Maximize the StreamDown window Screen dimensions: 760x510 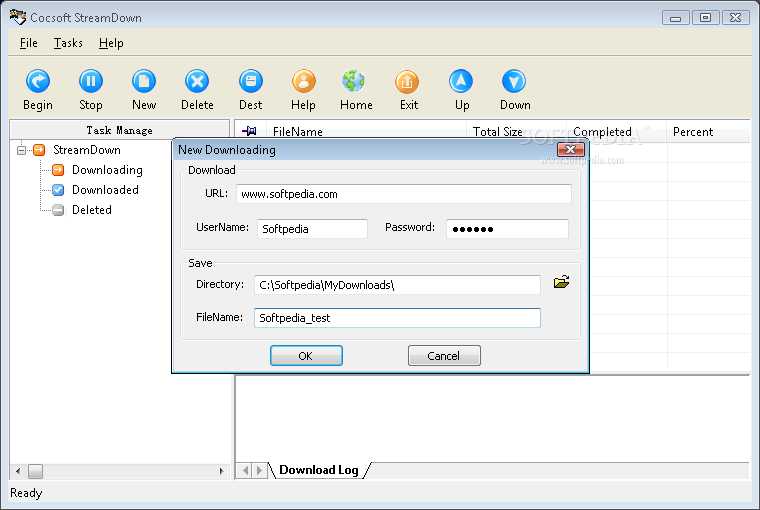click(706, 18)
